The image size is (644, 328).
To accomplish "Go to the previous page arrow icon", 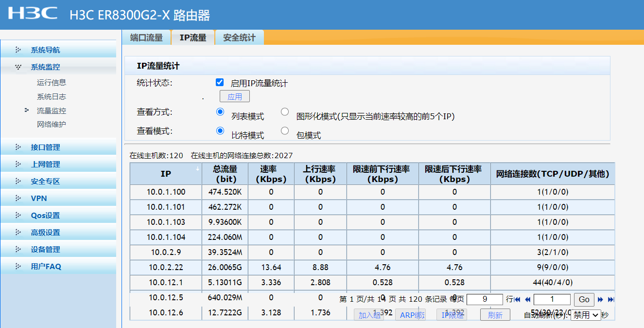I will pyautogui.click(x=527, y=300).
